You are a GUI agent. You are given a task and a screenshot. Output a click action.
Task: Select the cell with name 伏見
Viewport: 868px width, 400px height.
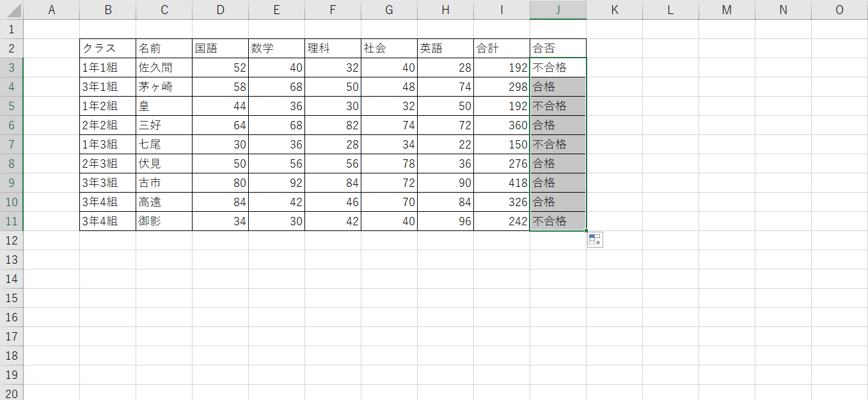(164, 163)
